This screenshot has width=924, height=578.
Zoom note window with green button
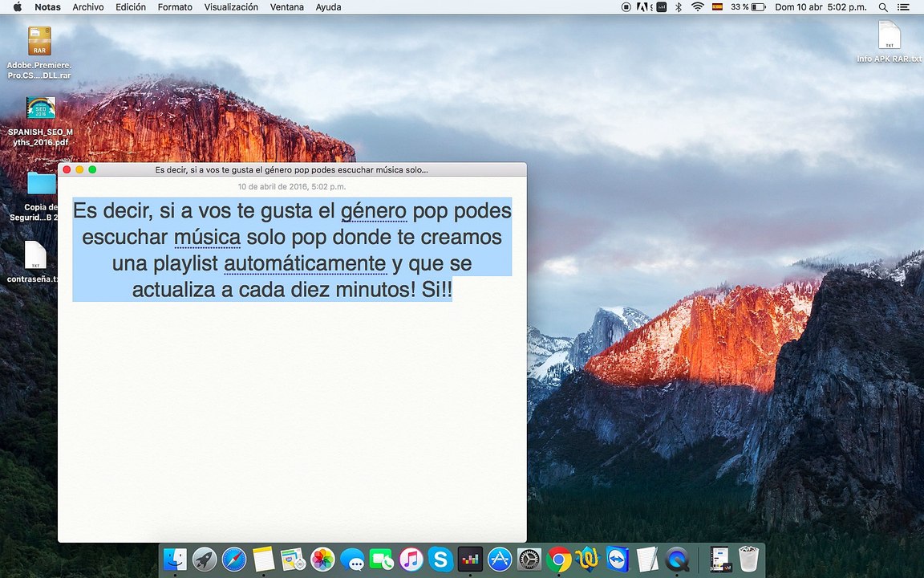92,170
